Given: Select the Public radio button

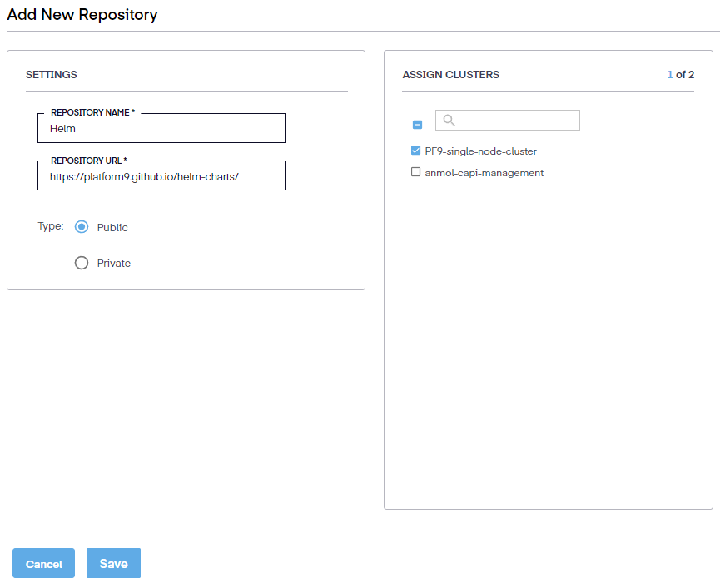Looking at the screenshot, I should tap(82, 227).
